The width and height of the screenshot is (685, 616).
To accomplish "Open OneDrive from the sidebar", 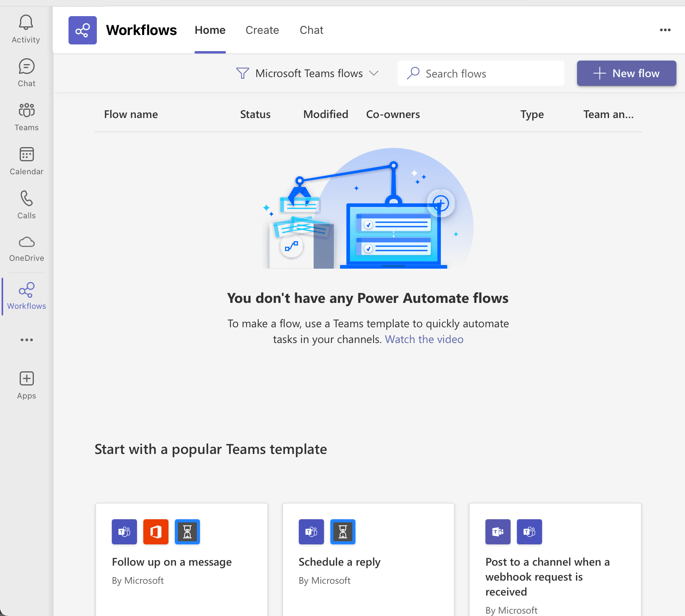I will tap(26, 247).
